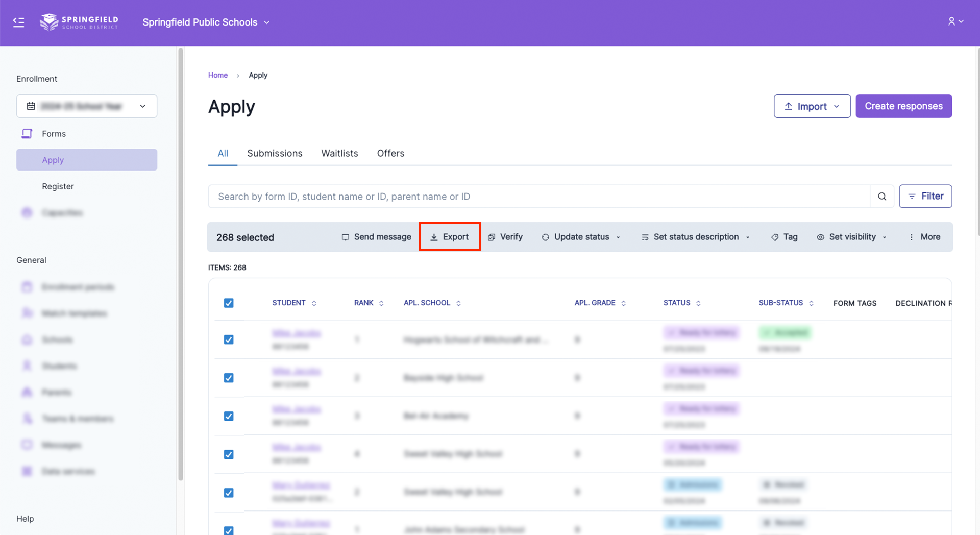Click the Export download icon
Viewport: 980px width, 535px height.
click(x=434, y=237)
